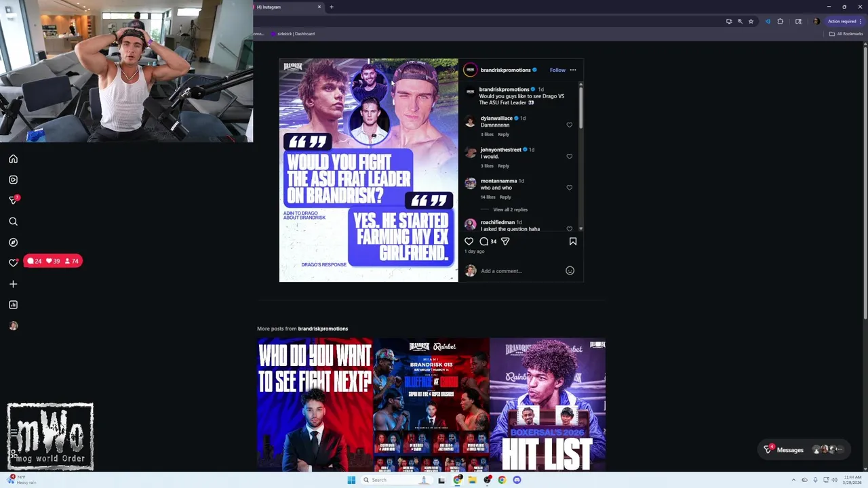Open Instagram Home from the sidebar
This screenshot has width=868, height=488.
tap(13, 159)
